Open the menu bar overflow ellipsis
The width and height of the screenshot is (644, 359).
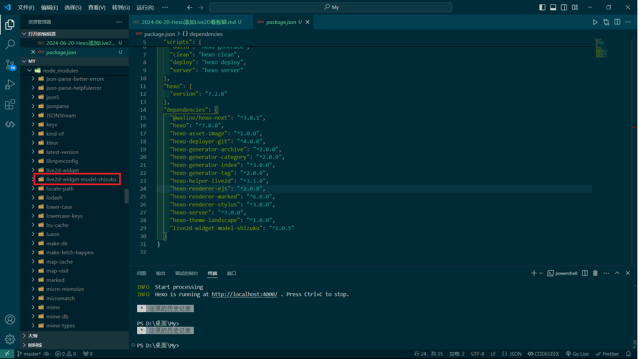pyautogui.click(x=165, y=7)
